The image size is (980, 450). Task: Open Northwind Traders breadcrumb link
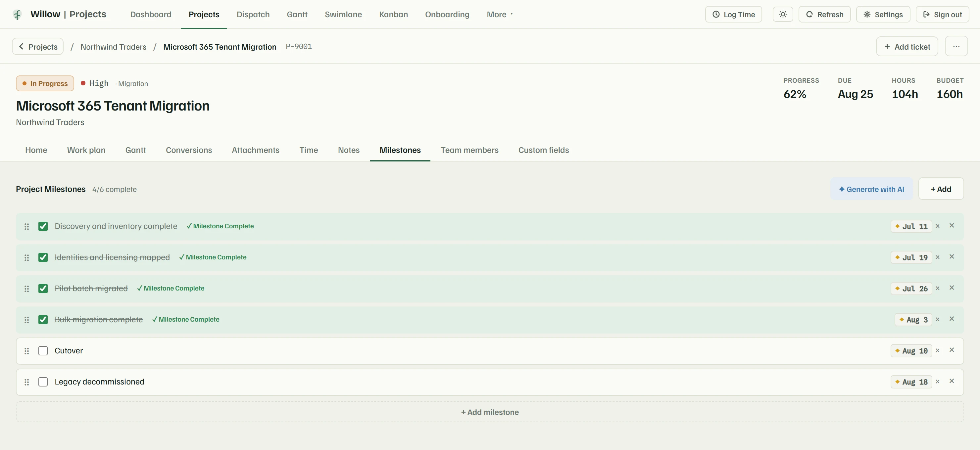tap(113, 47)
